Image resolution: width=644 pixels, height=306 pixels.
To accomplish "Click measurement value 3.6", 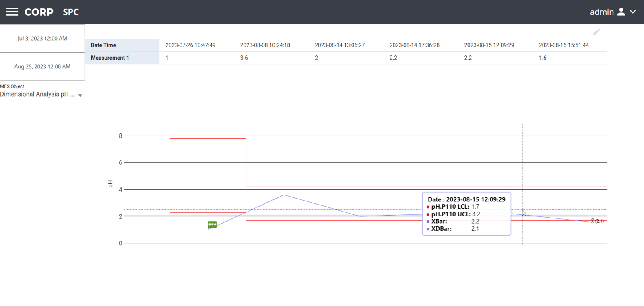I will point(244,58).
